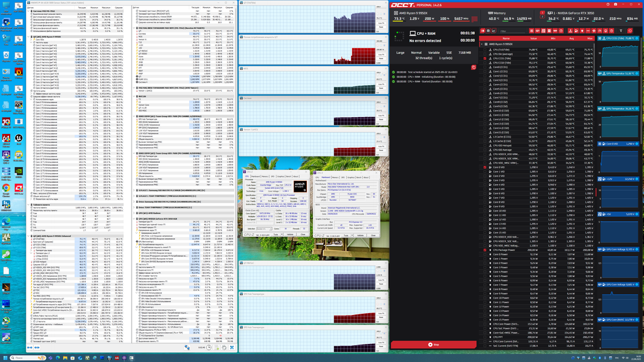
Task: Open the Windows Start menu
Action: [4, 358]
